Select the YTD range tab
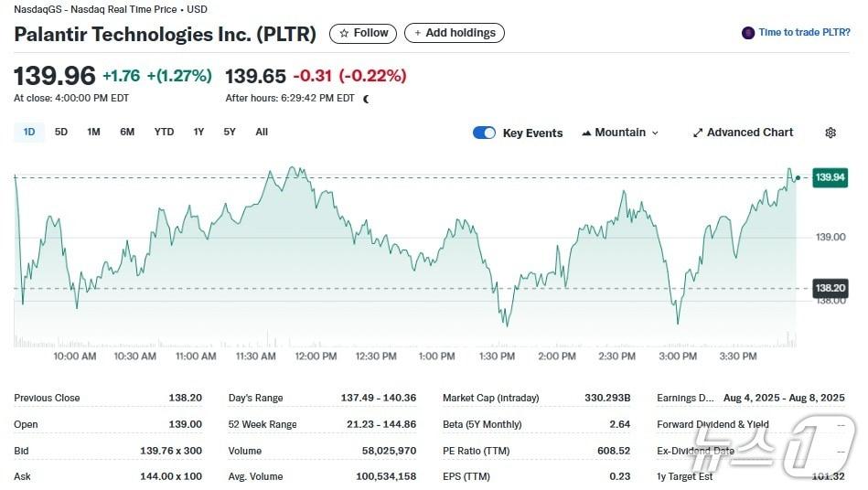868x490 pixels. [164, 132]
